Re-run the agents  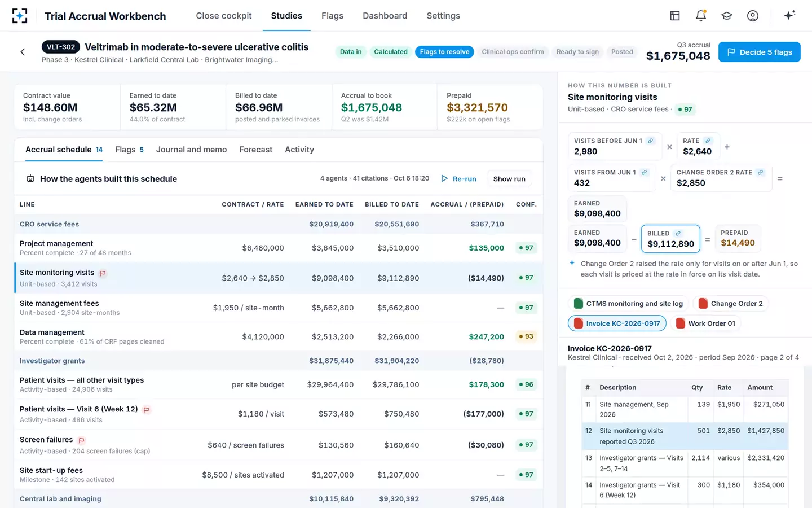coord(458,179)
